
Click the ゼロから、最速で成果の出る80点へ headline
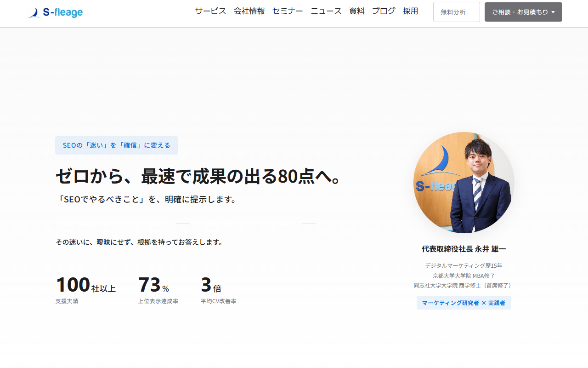pos(198,176)
